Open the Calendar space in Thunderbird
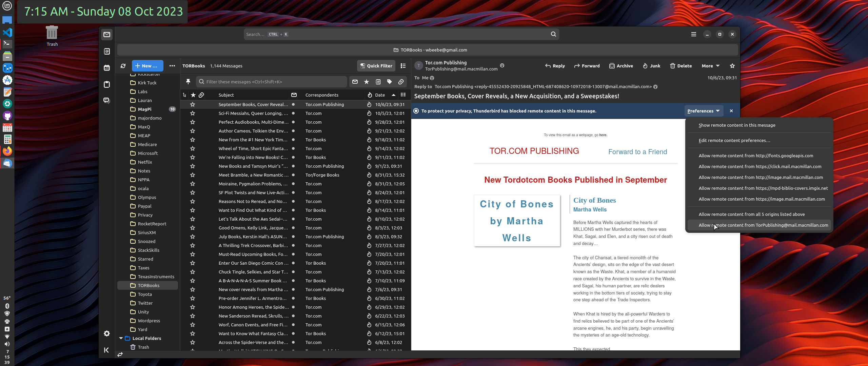The width and height of the screenshot is (868, 366). click(x=107, y=68)
